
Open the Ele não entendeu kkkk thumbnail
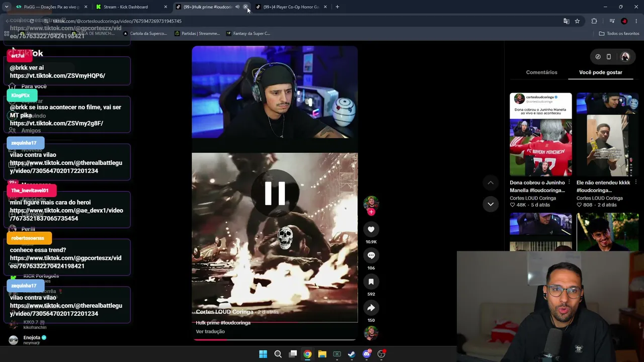pos(607,134)
